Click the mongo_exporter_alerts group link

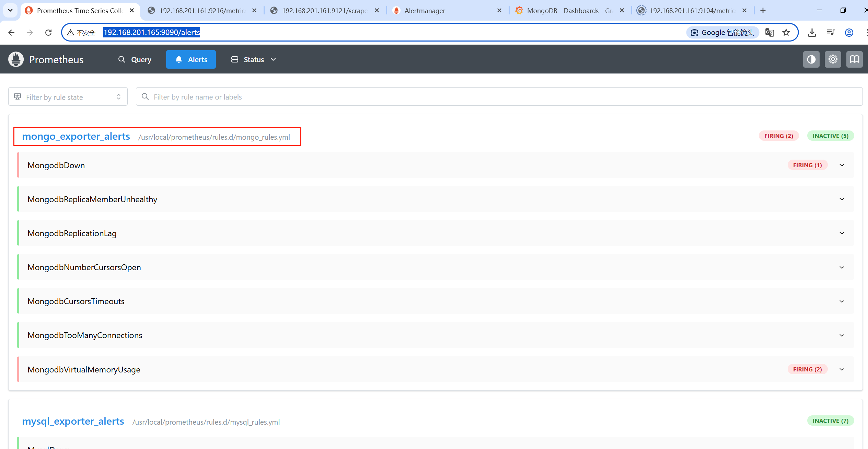[76, 136]
